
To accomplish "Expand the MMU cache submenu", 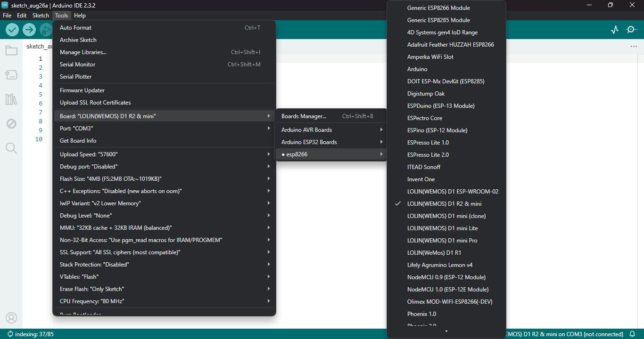I will (x=164, y=228).
